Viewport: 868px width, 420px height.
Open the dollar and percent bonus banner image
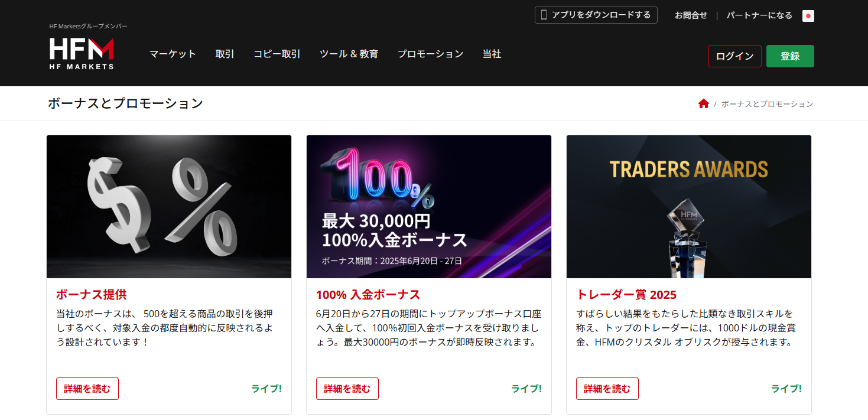169,207
